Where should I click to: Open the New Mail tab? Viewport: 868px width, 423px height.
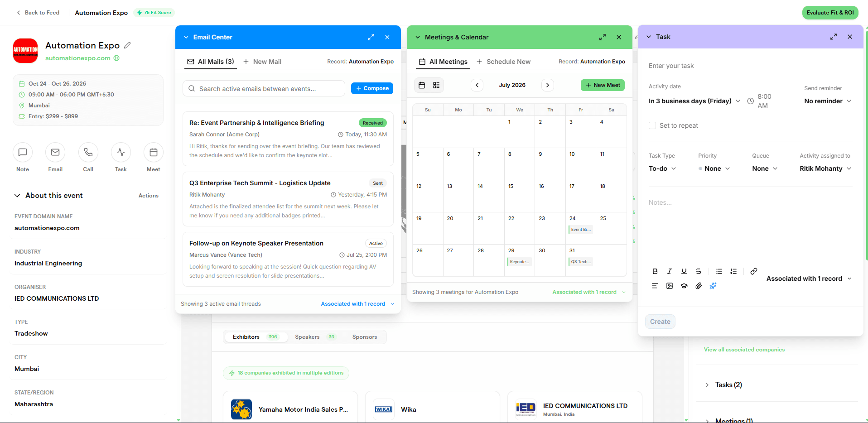point(262,62)
